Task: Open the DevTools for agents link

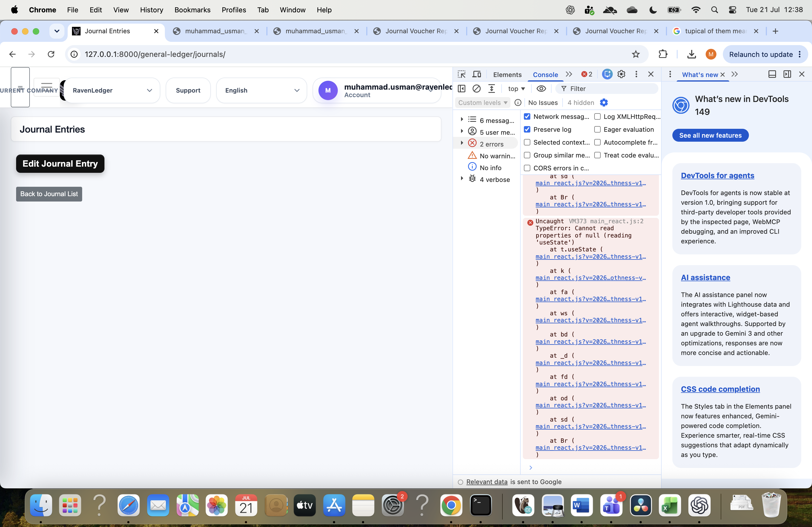Action: pyautogui.click(x=717, y=175)
